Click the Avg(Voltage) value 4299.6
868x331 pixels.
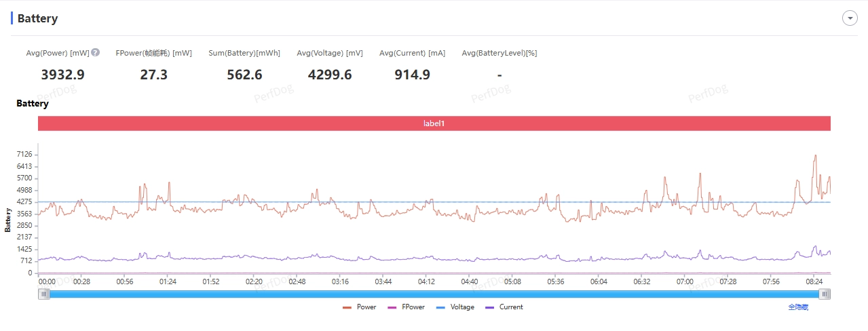pyautogui.click(x=330, y=75)
